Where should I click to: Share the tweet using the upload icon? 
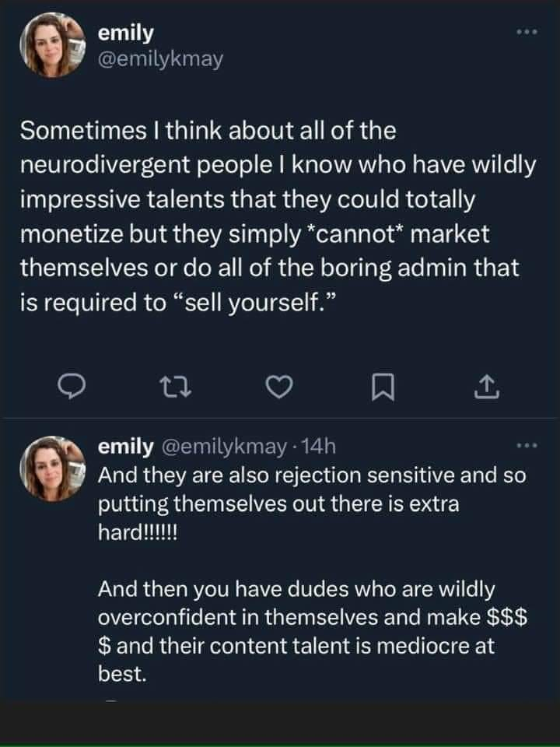point(486,387)
